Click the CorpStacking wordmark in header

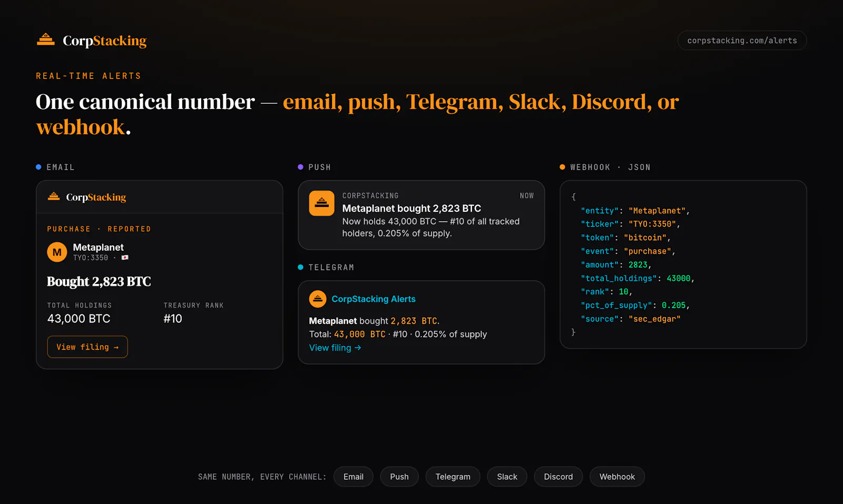(104, 41)
